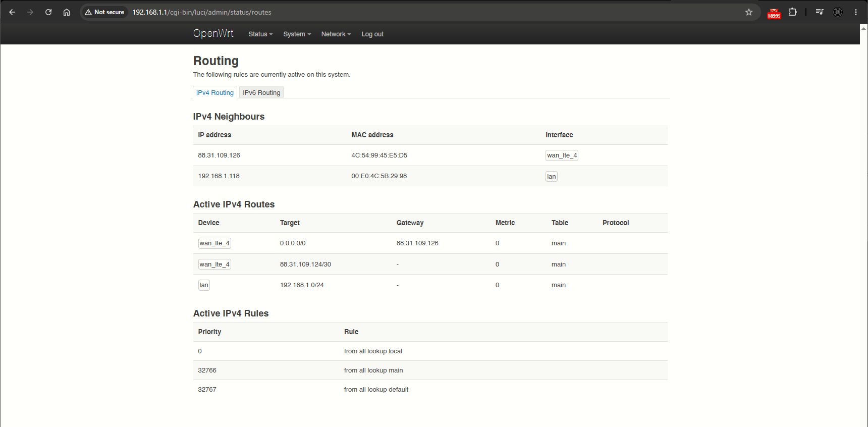
Task: Click the red extension icon with badge
Action: [x=774, y=13]
